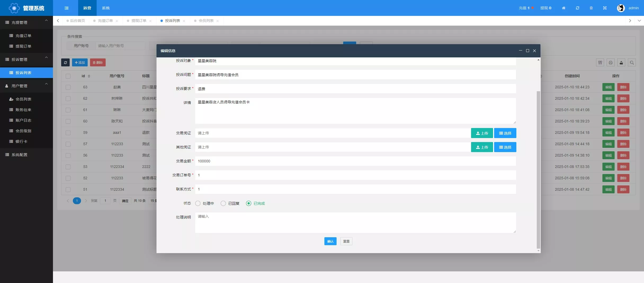
Task: Collapse sidebar using the menu fold icon
Action: (66, 8)
